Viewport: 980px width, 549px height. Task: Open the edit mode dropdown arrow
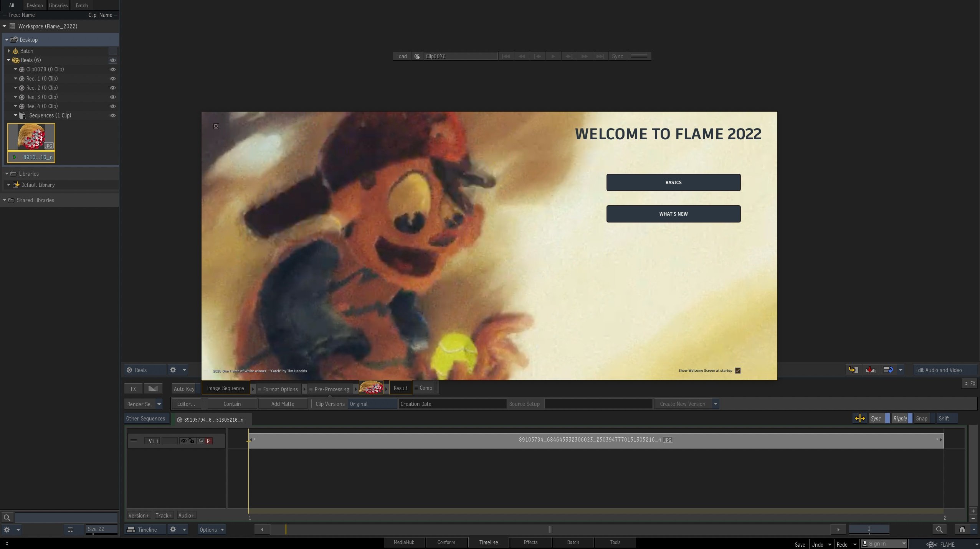pos(901,370)
